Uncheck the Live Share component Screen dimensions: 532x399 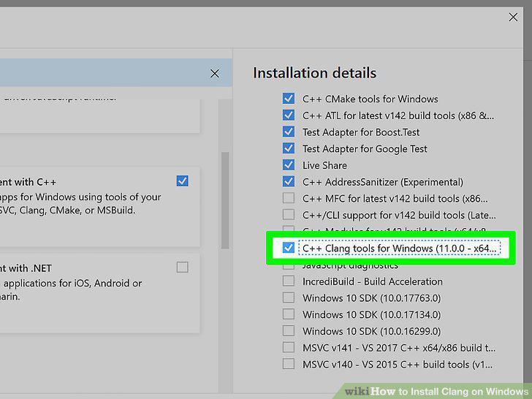click(289, 165)
